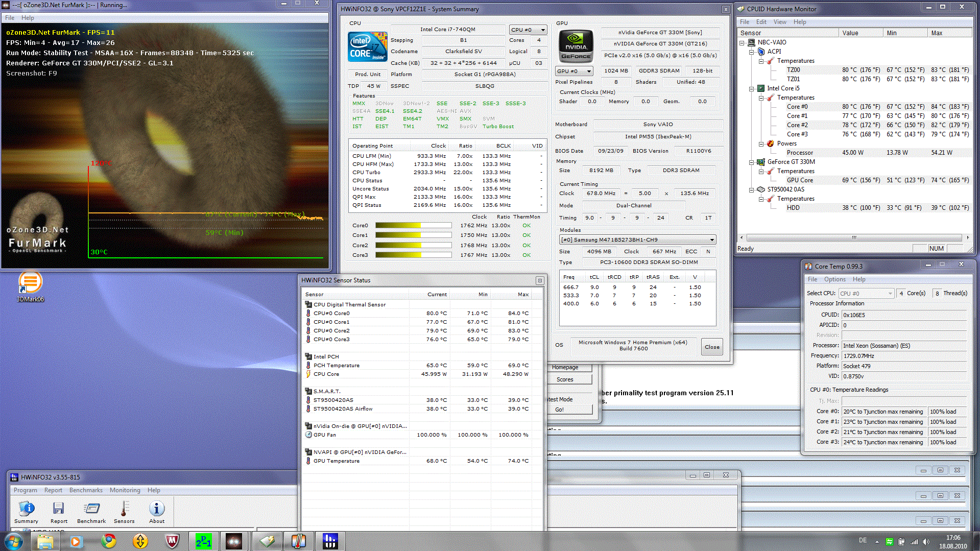Open McAfee shield from the taskbar

point(172,541)
